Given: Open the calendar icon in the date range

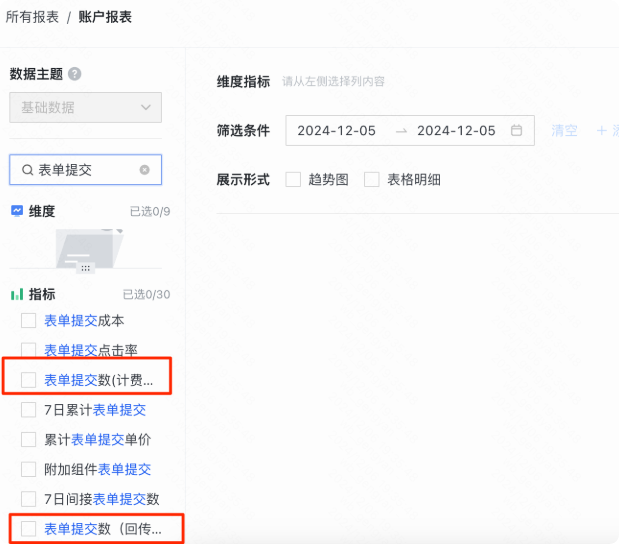Looking at the screenshot, I should [516, 130].
